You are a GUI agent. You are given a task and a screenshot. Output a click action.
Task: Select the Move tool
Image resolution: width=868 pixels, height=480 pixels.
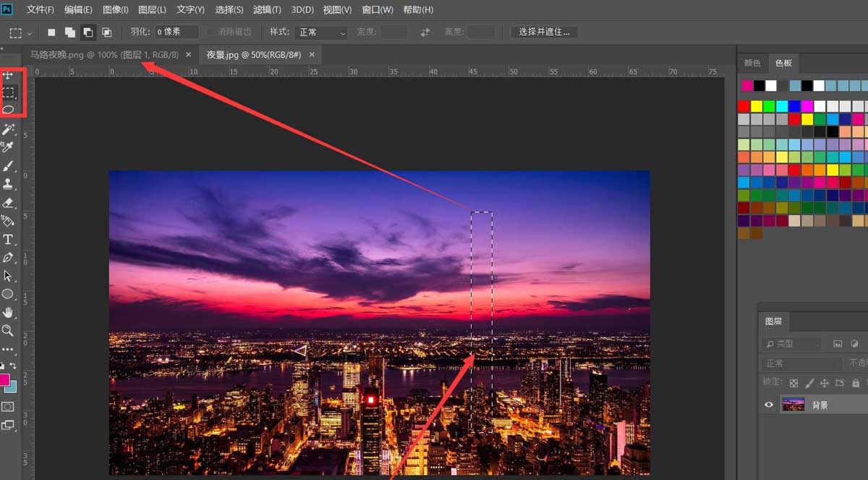coord(8,75)
